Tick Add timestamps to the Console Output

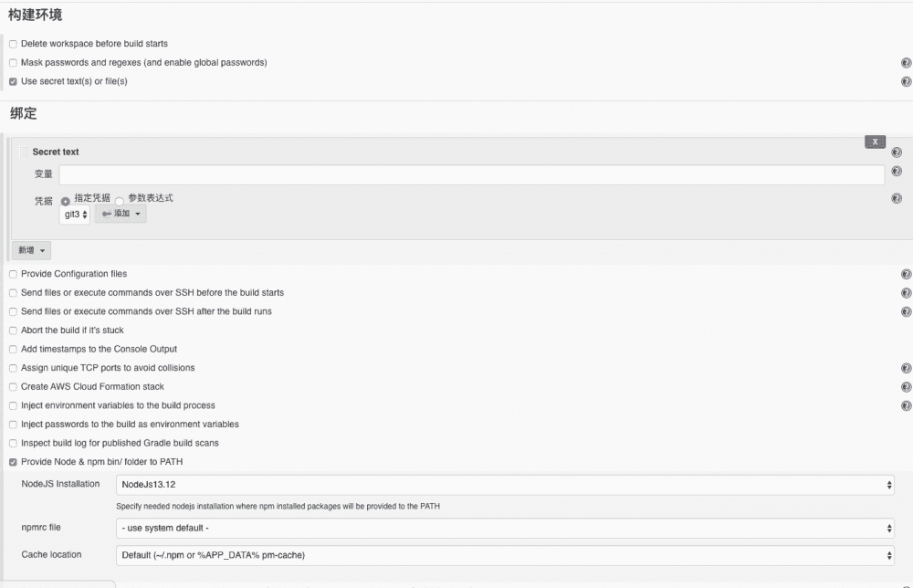coord(13,350)
